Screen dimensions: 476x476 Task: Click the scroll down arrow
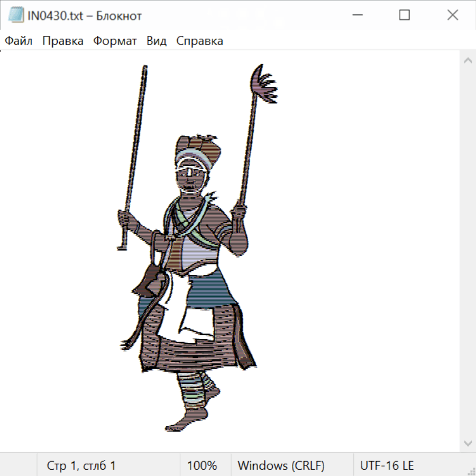(468, 443)
